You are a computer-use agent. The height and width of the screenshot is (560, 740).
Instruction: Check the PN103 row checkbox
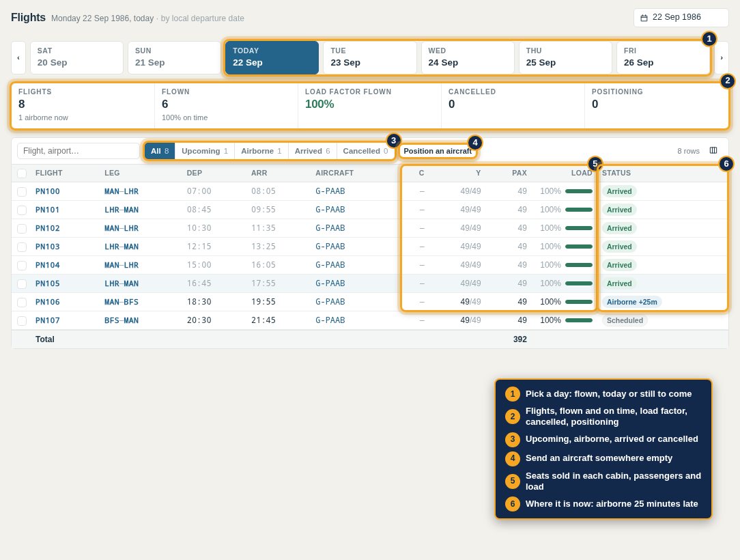(x=22, y=247)
